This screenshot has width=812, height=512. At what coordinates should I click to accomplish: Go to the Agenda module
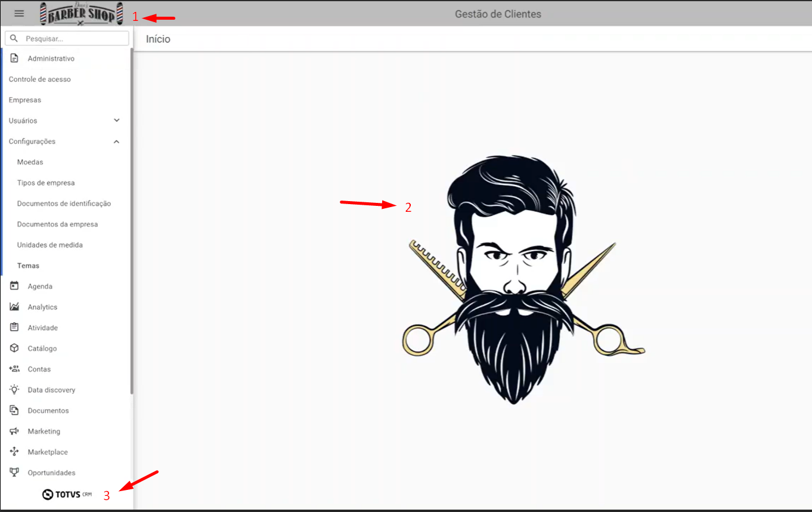pos(40,286)
